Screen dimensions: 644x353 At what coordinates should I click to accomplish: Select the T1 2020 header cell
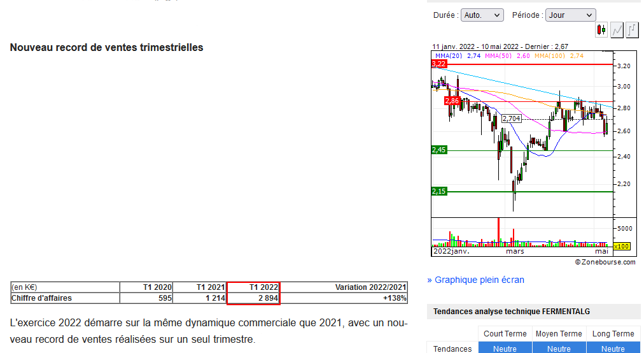point(146,287)
